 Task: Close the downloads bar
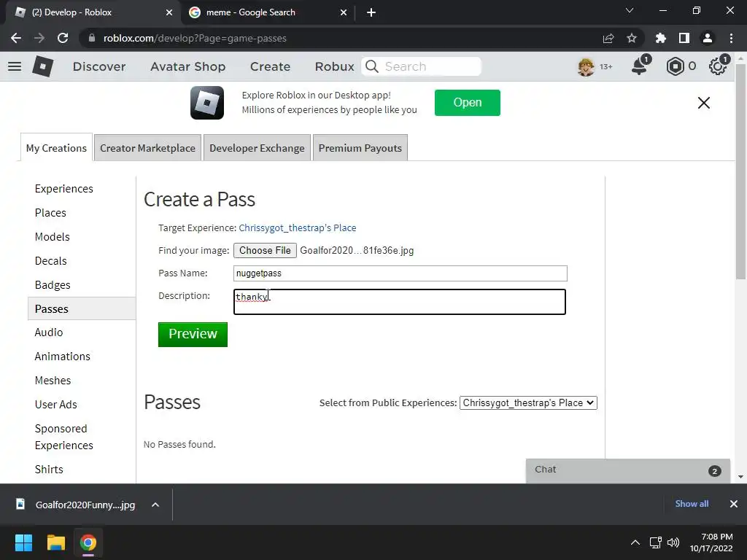(734, 504)
